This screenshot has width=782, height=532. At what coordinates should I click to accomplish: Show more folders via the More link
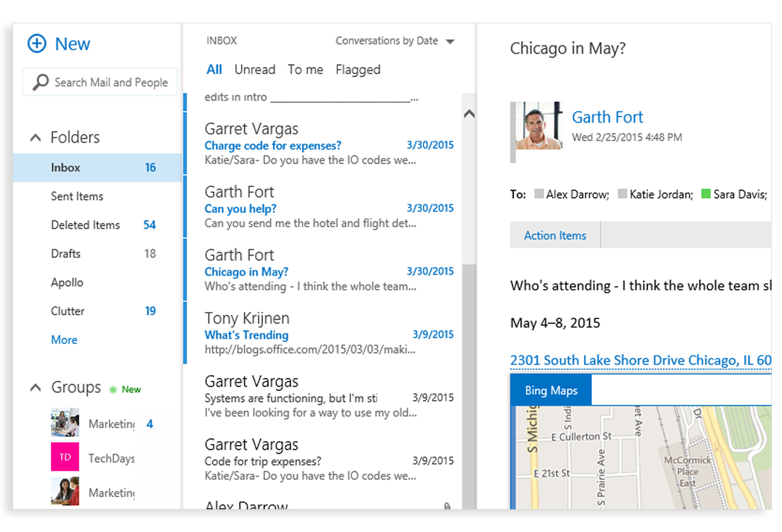tap(64, 340)
